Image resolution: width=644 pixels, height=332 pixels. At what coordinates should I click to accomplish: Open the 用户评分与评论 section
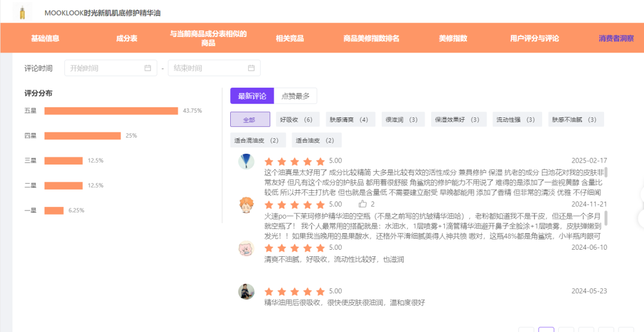[535, 39]
